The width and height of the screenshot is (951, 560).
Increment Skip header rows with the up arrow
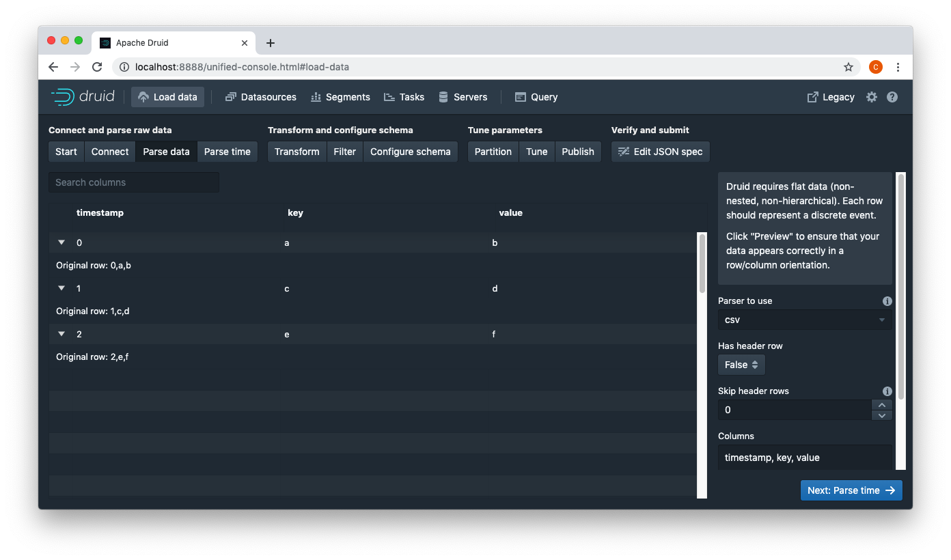click(881, 404)
